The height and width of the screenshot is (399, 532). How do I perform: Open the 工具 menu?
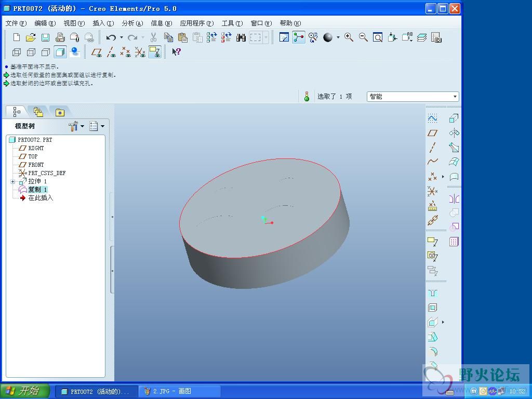(x=232, y=23)
